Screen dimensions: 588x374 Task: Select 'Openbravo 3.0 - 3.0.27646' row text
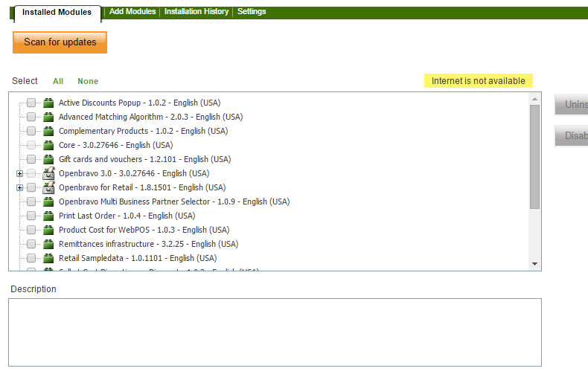click(134, 173)
